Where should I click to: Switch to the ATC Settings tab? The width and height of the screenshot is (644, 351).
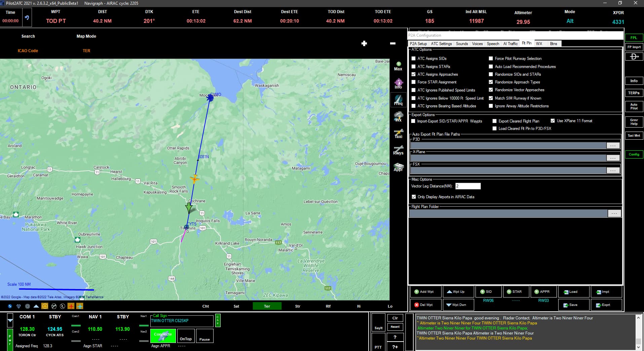(441, 43)
